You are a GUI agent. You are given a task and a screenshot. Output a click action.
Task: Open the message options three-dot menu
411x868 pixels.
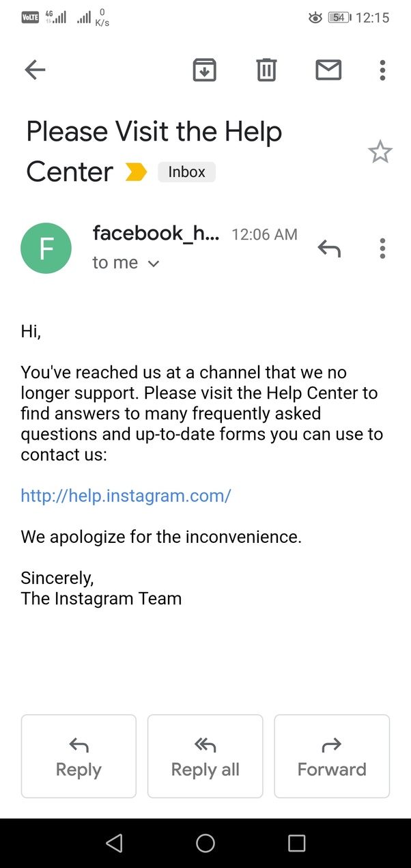pos(382,249)
